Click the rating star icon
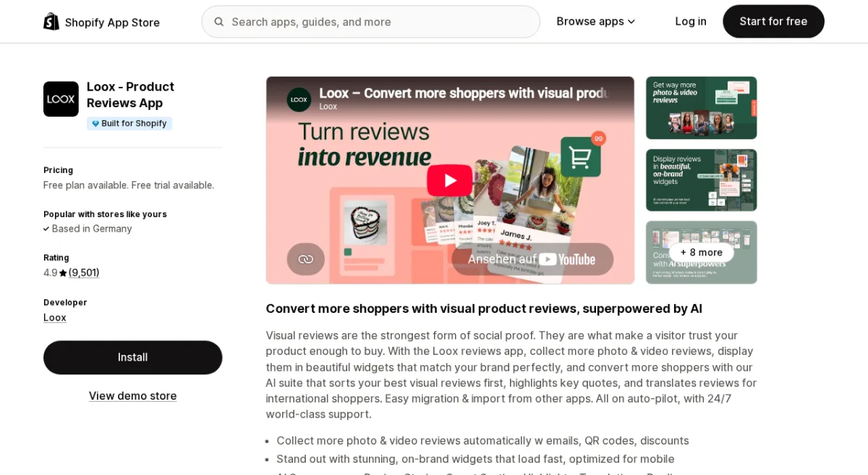Image resolution: width=868 pixels, height=475 pixels. click(63, 273)
